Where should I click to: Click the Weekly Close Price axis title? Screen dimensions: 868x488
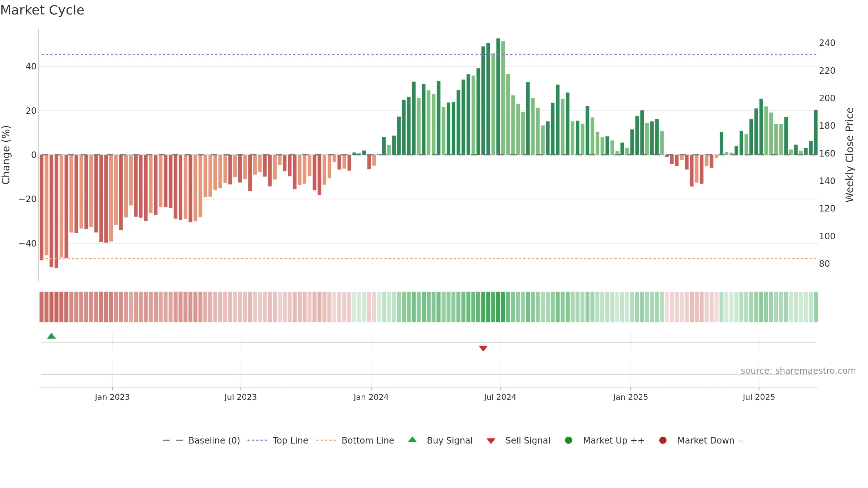[x=850, y=155]
